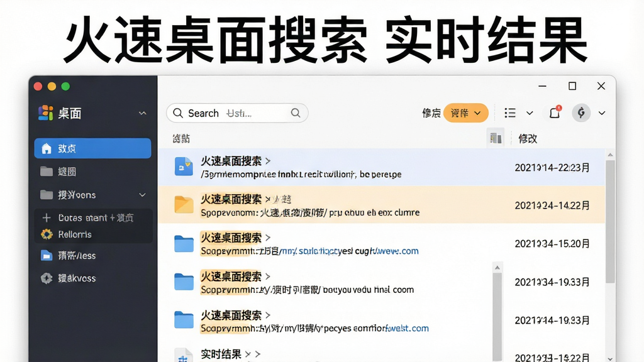The width and height of the screenshot is (644, 362).
Task: Click the home icon in the sidebar
Action: coord(47,148)
